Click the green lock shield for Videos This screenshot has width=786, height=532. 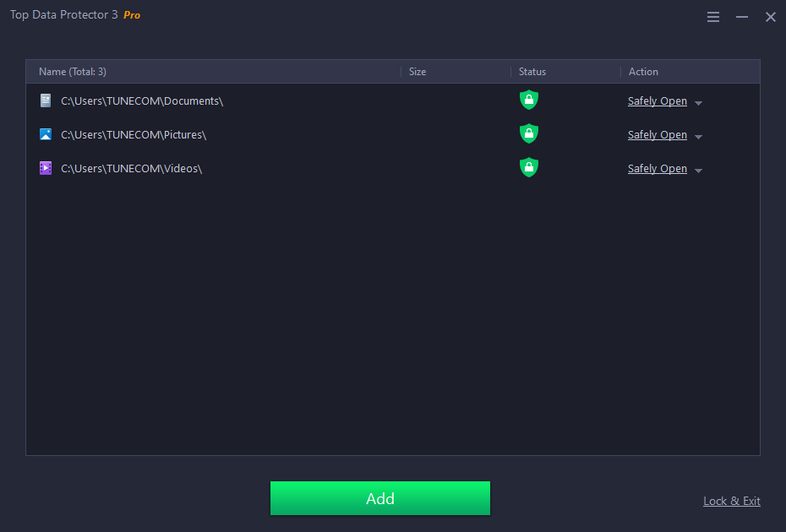[529, 167]
